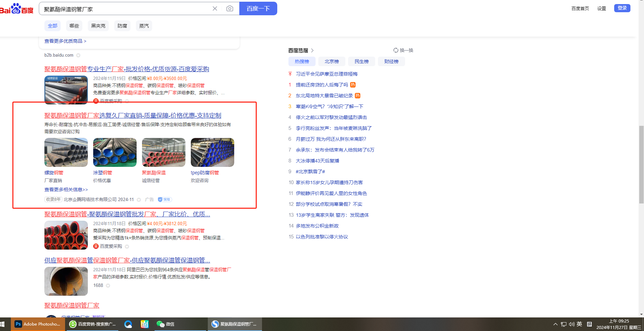Switch to the 热搜榜 tab

[302, 61]
